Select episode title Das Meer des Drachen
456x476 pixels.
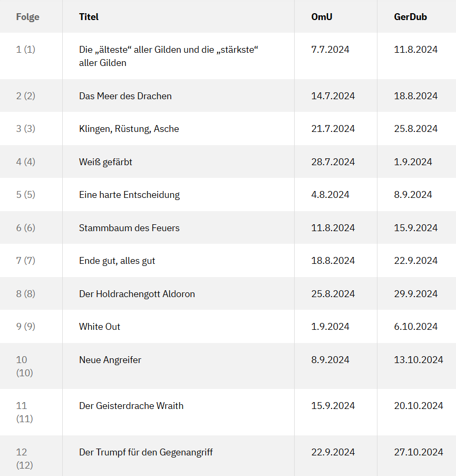click(x=125, y=96)
